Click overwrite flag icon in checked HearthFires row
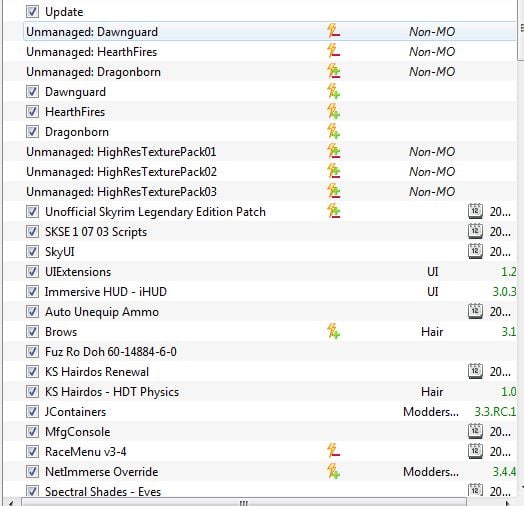 (x=333, y=111)
